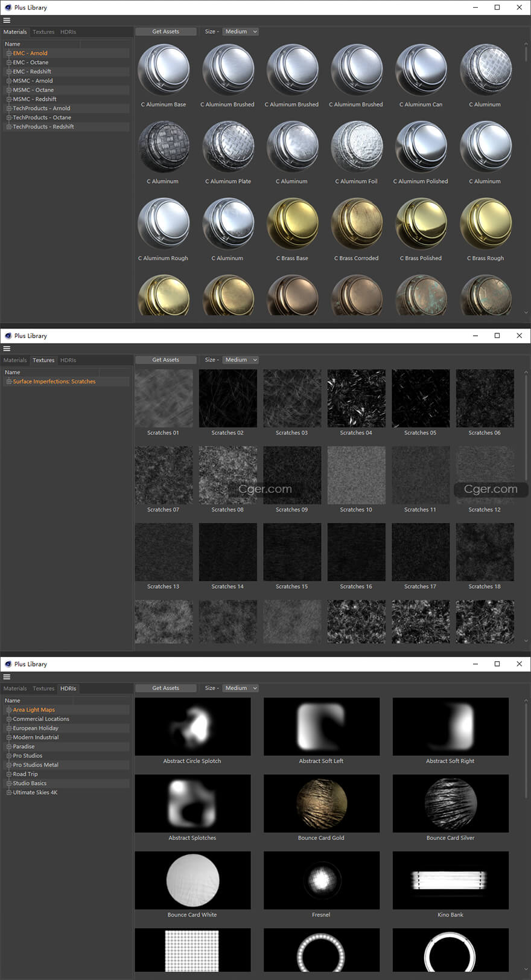The width and height of the screenshot is (531, 980).
Task: Minimize the bottom Plus Library window
Action: [x=475, y=664]
